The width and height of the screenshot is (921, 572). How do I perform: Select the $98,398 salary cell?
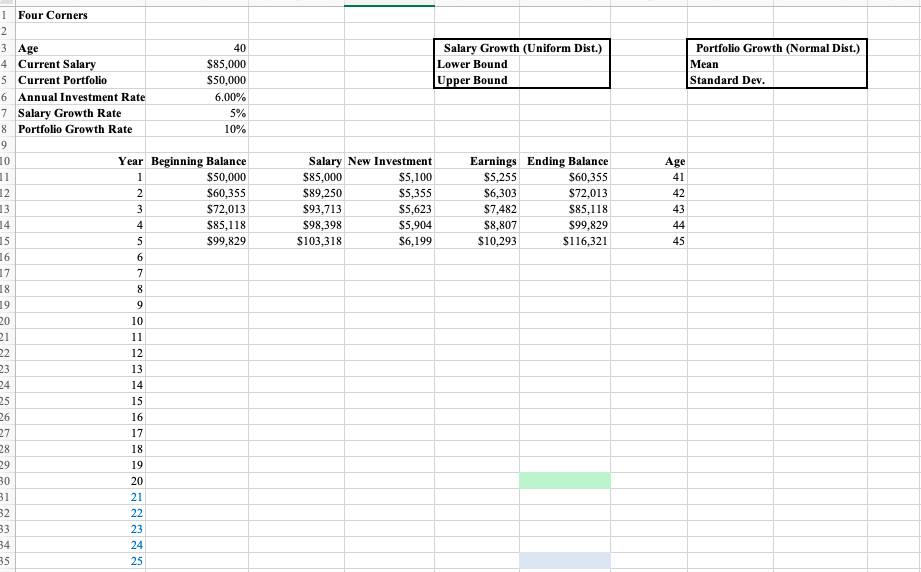(x=296, y=224)
